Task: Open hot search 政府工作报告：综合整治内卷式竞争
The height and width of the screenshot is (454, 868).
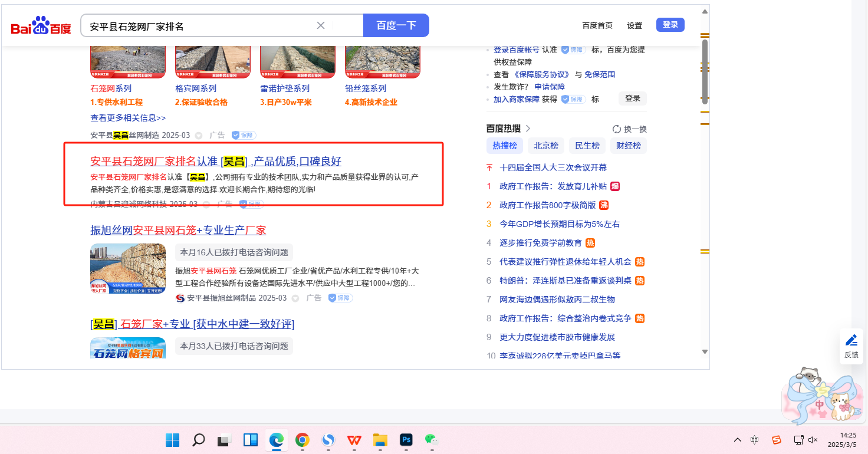Action: (565, 318)
